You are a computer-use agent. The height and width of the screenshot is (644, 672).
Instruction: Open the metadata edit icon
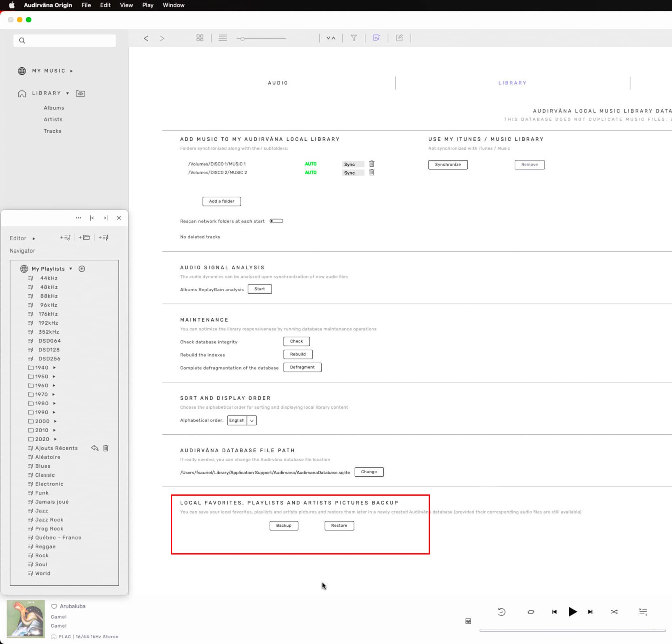399,38
